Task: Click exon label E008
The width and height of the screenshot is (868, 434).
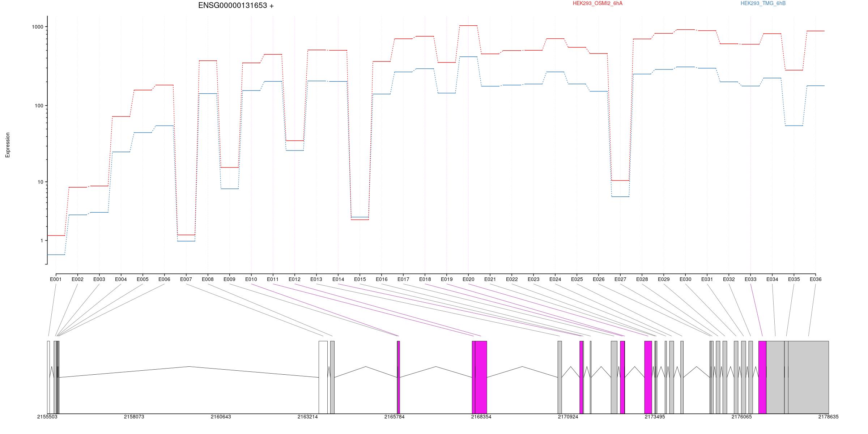Action: pyautogui.click(x=208, y=279)
